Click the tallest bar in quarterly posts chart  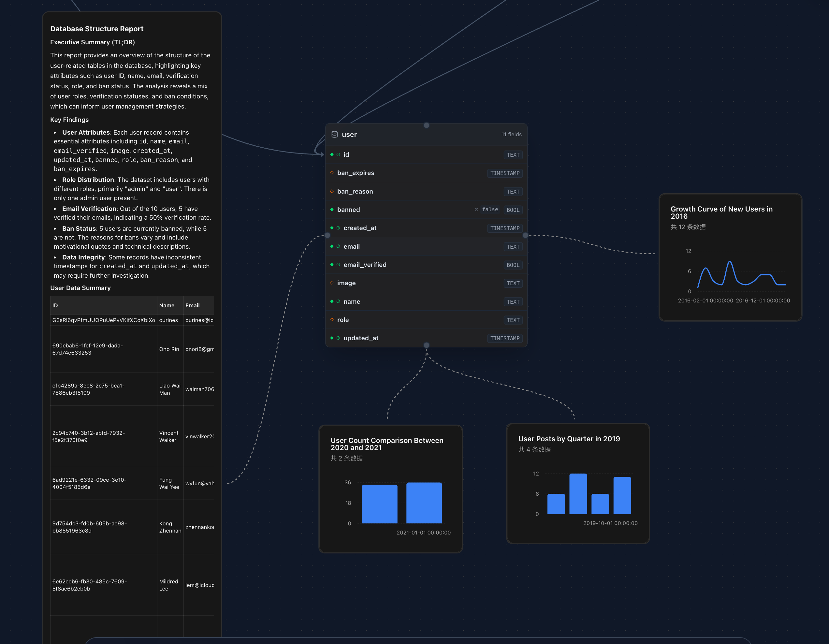578,493
